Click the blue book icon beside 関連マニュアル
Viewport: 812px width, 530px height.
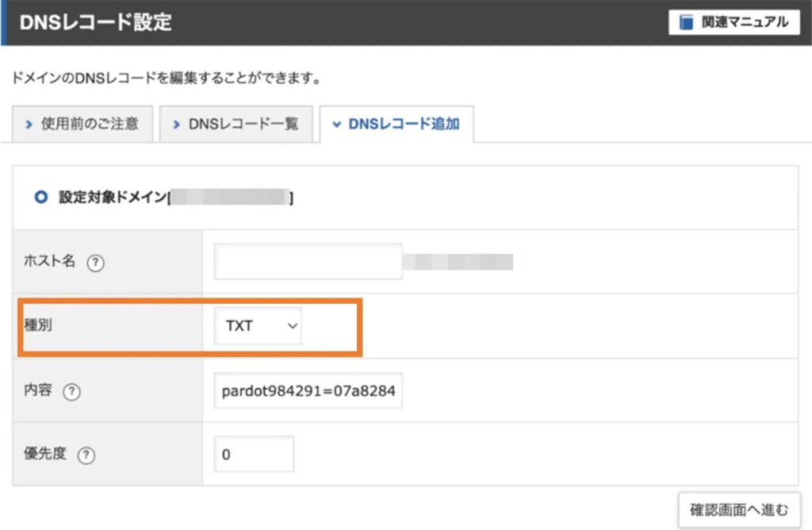click(x=686, y=22)
